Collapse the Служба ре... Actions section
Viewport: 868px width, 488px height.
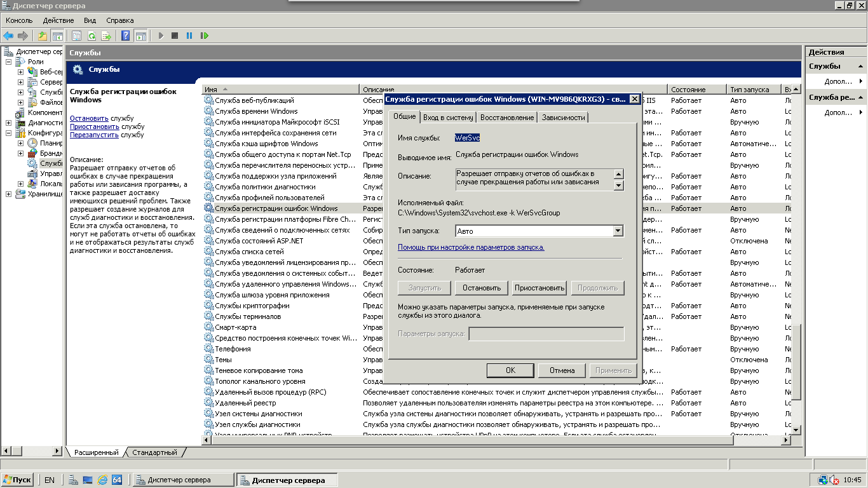pyautogui.click(x=860, y=97)
